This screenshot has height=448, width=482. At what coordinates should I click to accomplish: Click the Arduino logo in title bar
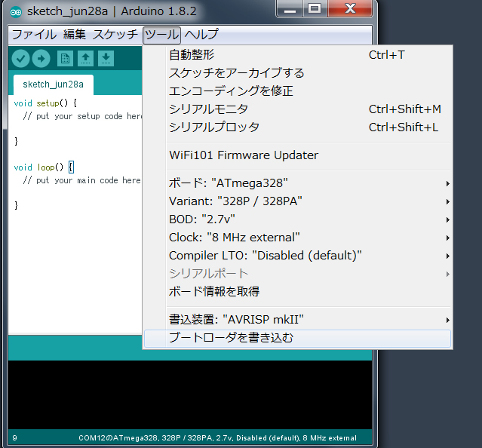pyautogui.click(x=16, y=12)
